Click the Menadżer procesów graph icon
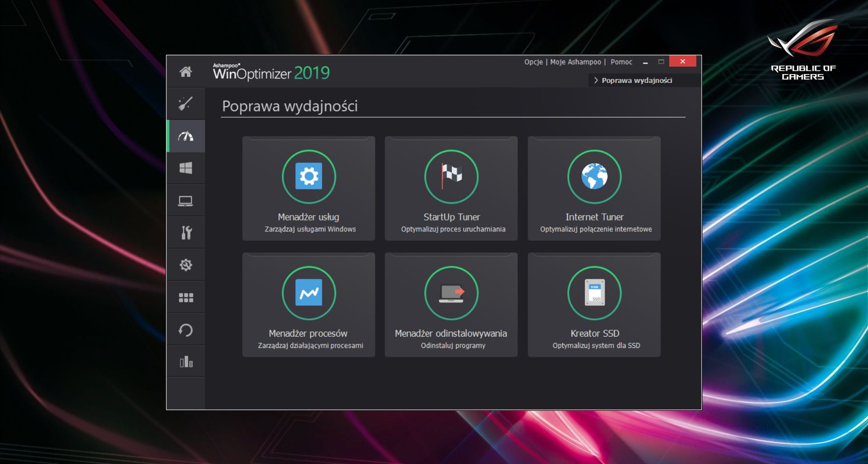Screen dimensions: 868x464 click(309, 293)
